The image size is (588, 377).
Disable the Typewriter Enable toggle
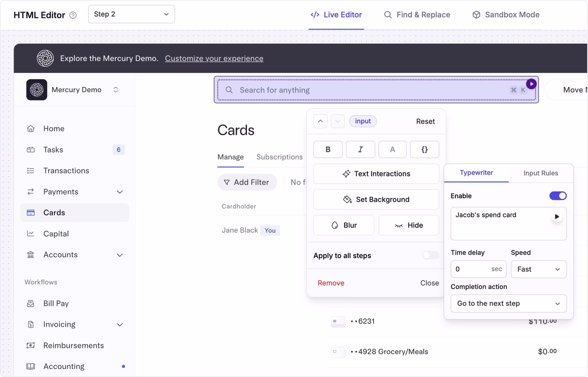pyautogui.click(x=558, y=196)
